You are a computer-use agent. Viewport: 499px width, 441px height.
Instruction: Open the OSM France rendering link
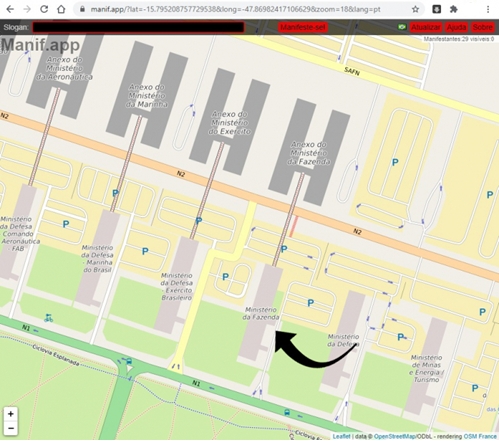coord(480,436)
